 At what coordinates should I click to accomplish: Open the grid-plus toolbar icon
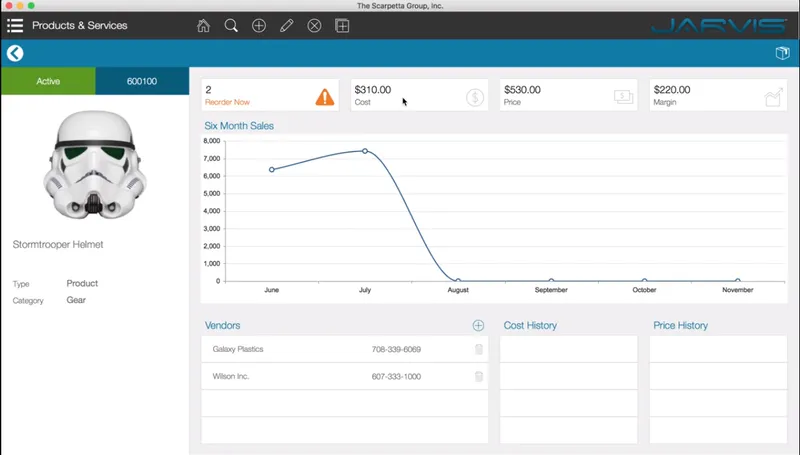point(342,26)
